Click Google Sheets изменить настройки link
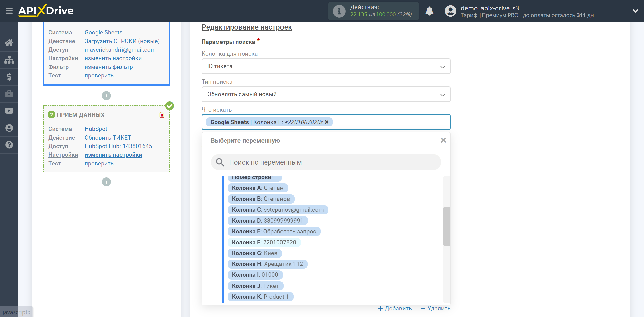Image resolution: width=644 pixels, height=317 pixels. point(113,58)
